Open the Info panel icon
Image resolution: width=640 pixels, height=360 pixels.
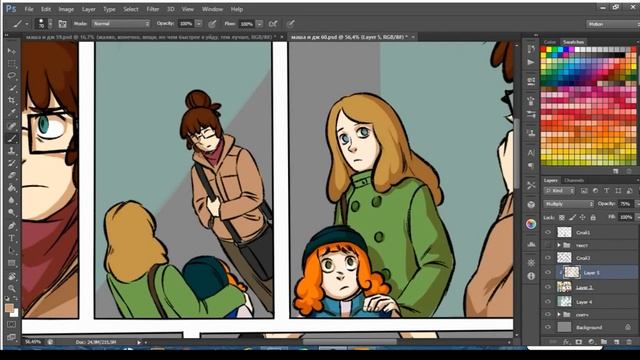(531, 276)
